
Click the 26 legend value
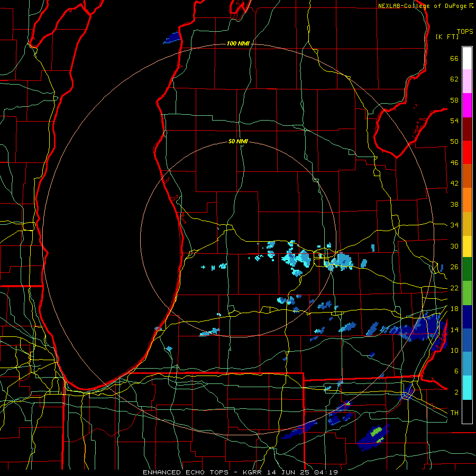(454, 267)
